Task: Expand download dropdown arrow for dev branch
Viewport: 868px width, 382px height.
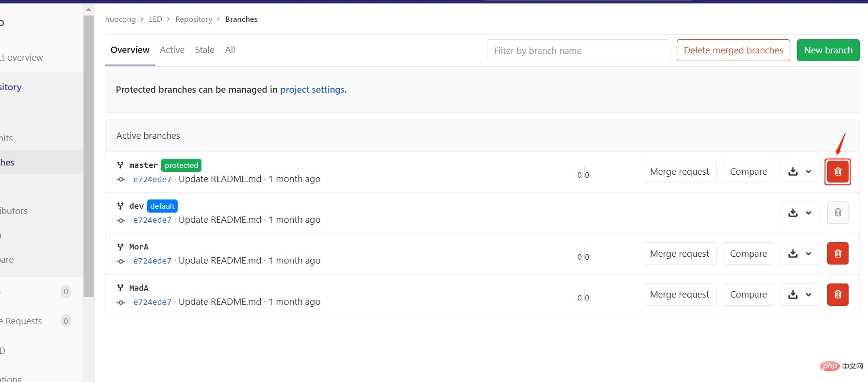Action: (809, 213)
